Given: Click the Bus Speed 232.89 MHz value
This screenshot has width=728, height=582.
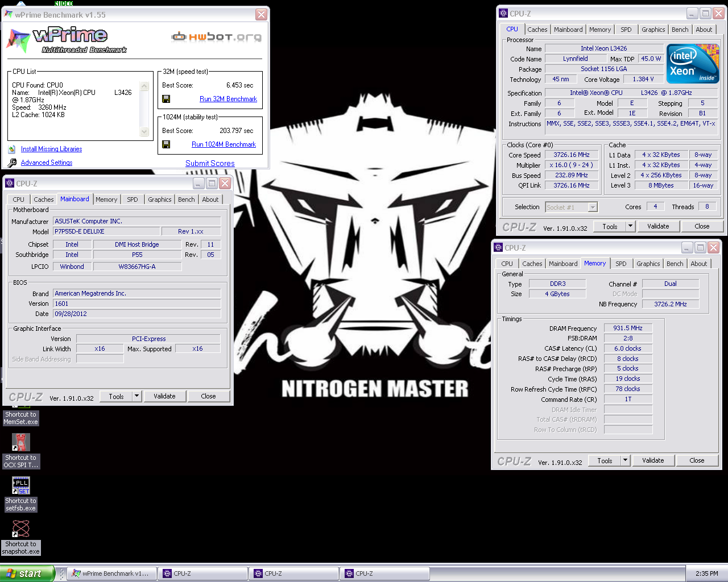Looking at the screenshot, I should coord(572,175).
